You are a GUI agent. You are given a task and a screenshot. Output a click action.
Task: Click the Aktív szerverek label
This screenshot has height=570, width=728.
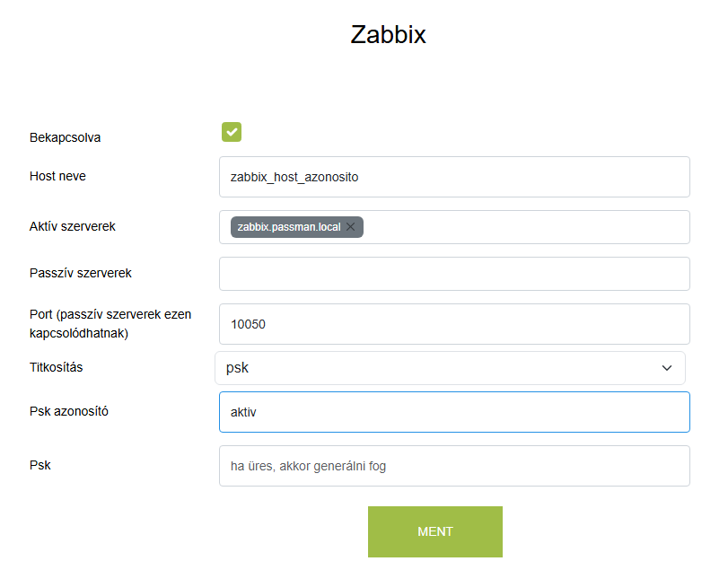[x=73, y=226]
